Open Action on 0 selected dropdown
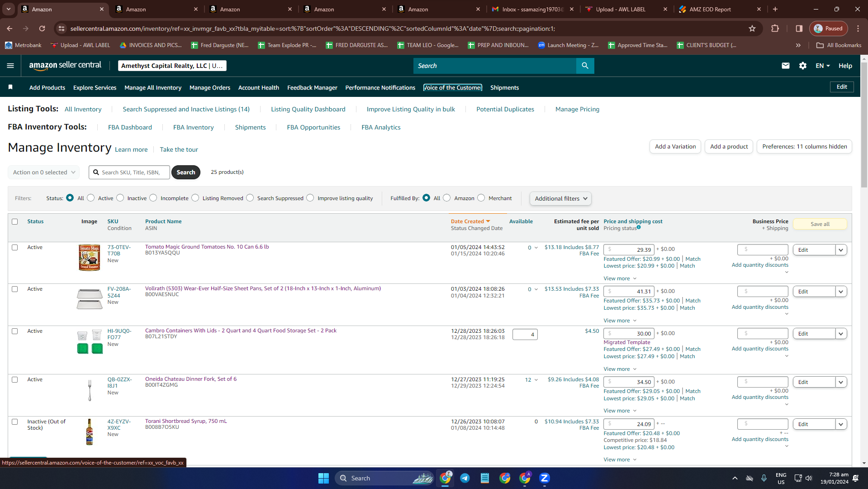 click(44, 173)
